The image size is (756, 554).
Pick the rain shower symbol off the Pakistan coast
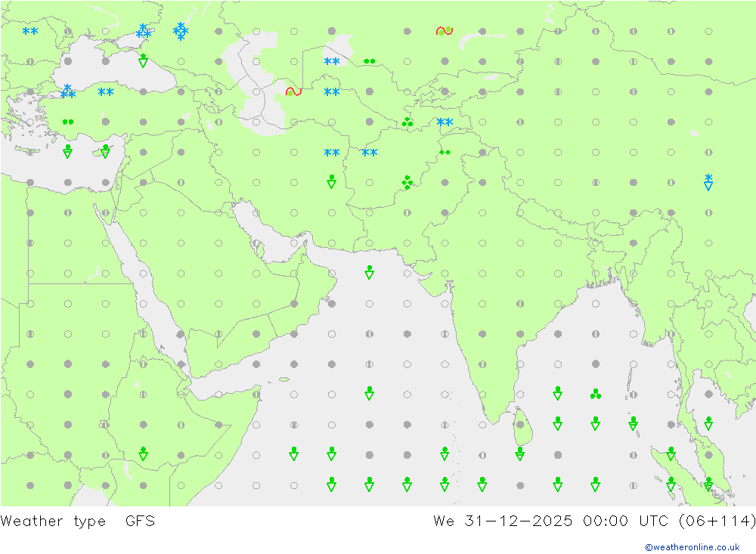tap(370, 272)
